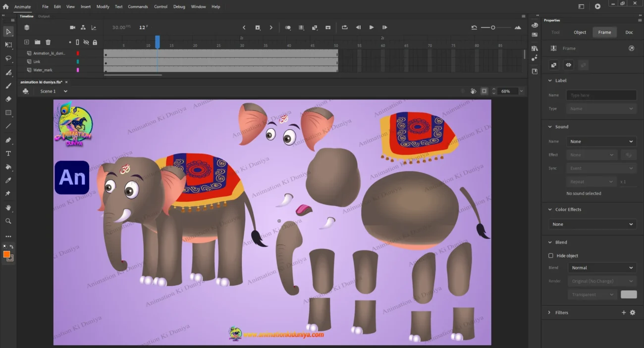
Task: Open the Blend mode Normal dropdown
Action: (601, 268)
